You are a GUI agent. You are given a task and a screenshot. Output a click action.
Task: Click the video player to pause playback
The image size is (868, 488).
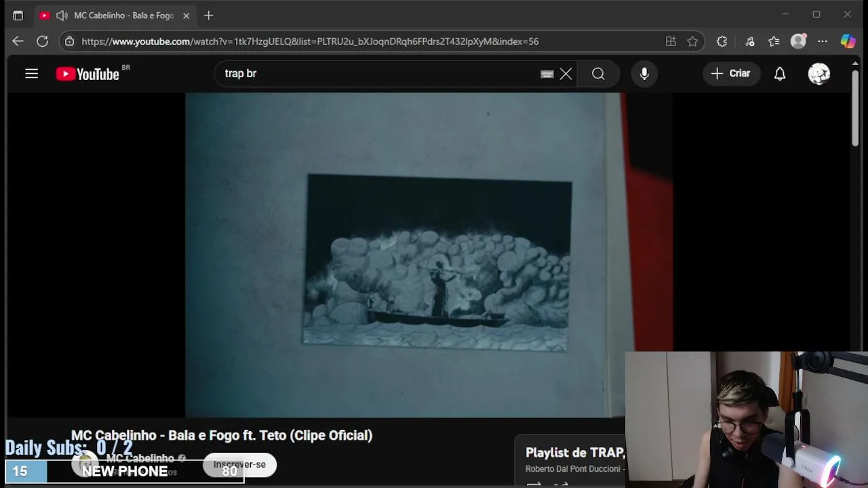click(x=429, y=255)
